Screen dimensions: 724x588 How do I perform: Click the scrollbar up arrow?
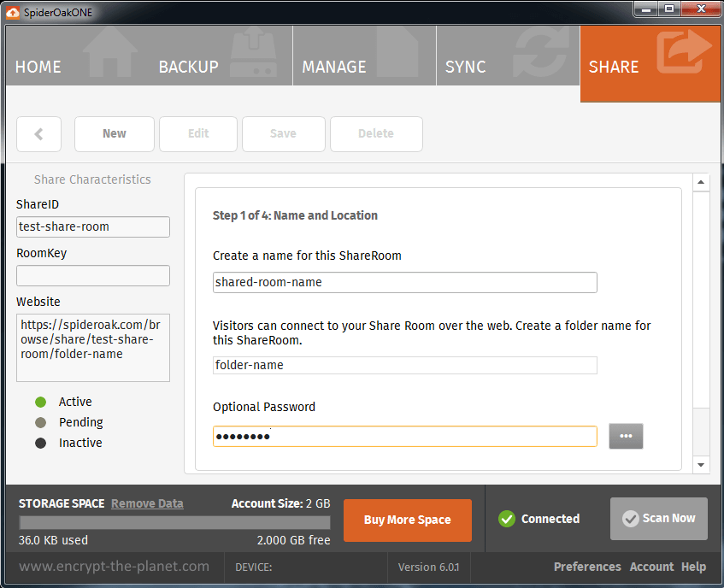click(x=701, y=182)
